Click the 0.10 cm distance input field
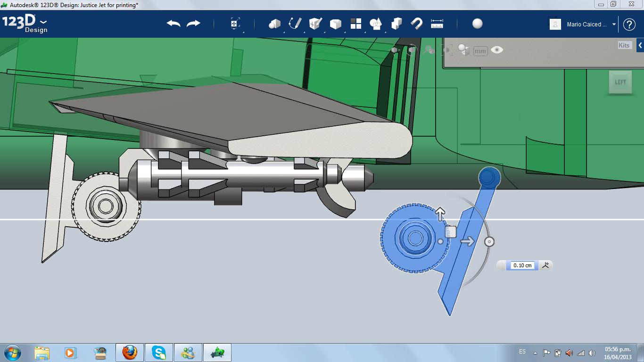Viewport: 644px width, 362px height. point(522,265)
